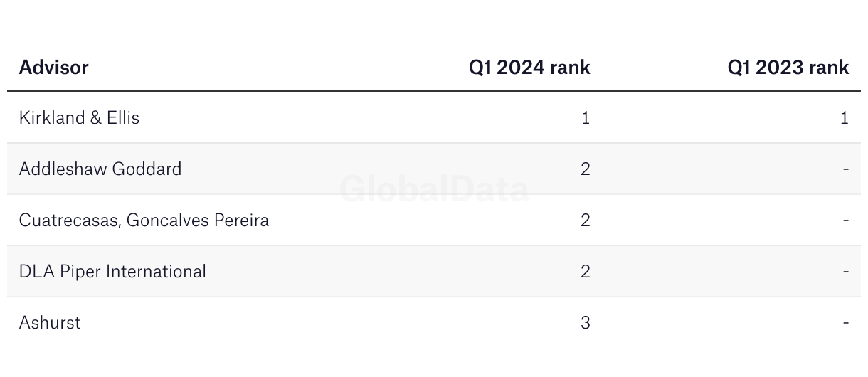The width and height of the screenshot is (868, 377).
Task: Click the Ashurst advisor name
Action: (x=50, y=322)
